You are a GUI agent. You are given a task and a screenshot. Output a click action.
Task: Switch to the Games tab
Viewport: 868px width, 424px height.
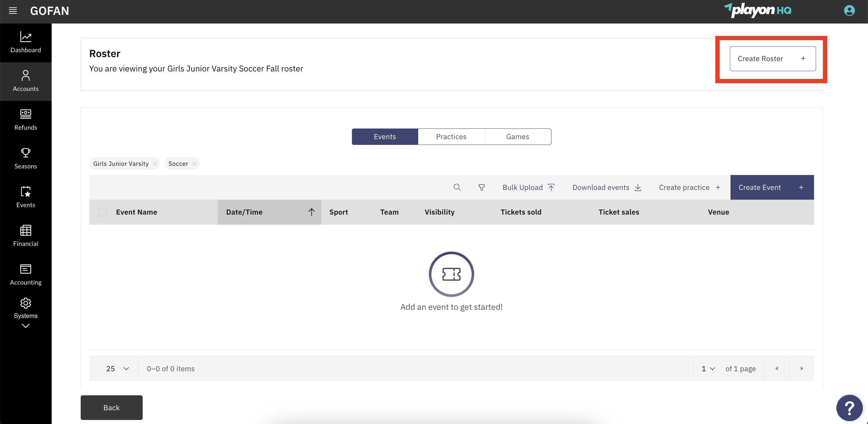point(518,136)
